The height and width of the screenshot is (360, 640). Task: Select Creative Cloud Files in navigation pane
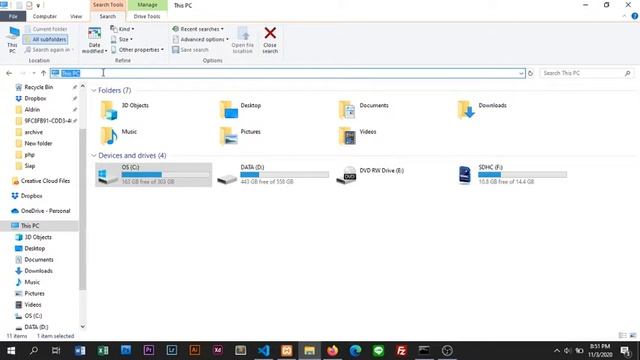[x=41, y=181]
